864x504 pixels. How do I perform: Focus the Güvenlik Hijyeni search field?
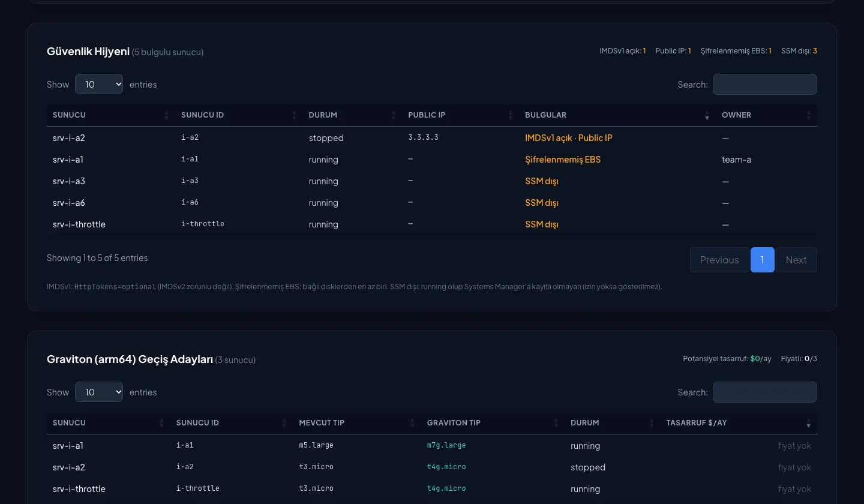(765, 84)
